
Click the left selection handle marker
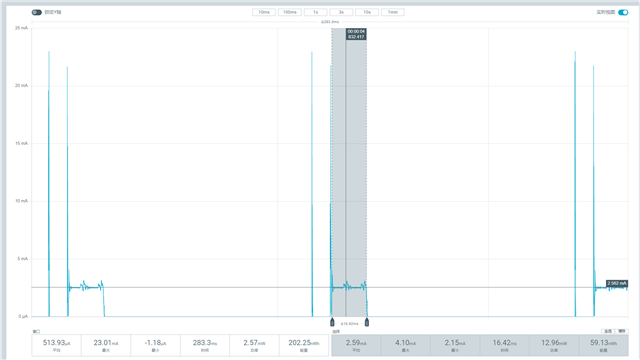(x=332, y=322)
